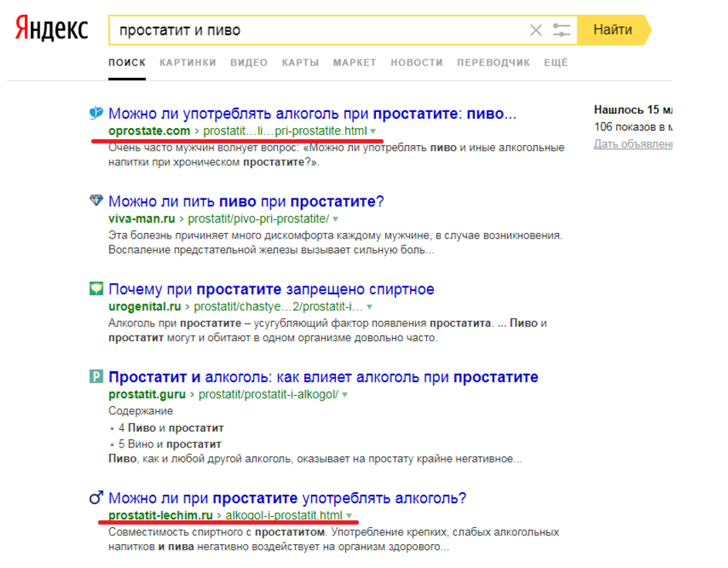Click the Нашлось 15 млн results count text
Viewport: 728px width, 568px height.
click(x=633, y=110)
